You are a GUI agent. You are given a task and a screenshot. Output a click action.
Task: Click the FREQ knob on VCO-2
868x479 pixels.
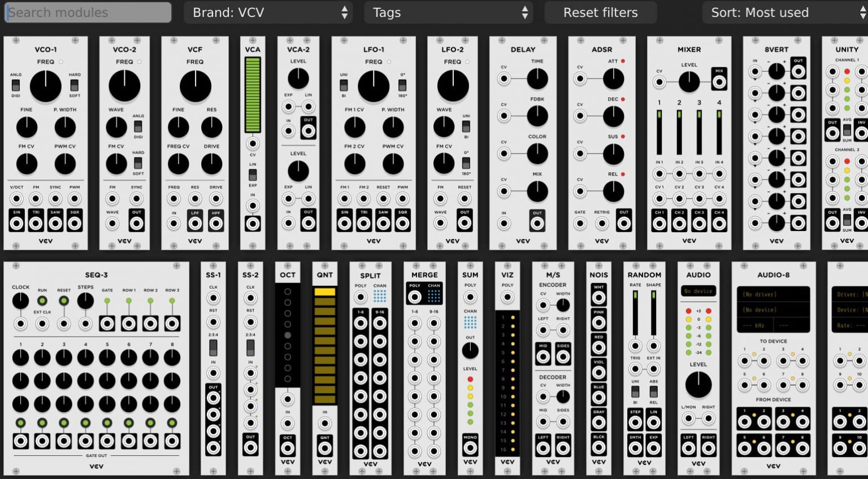coord(124,86)
